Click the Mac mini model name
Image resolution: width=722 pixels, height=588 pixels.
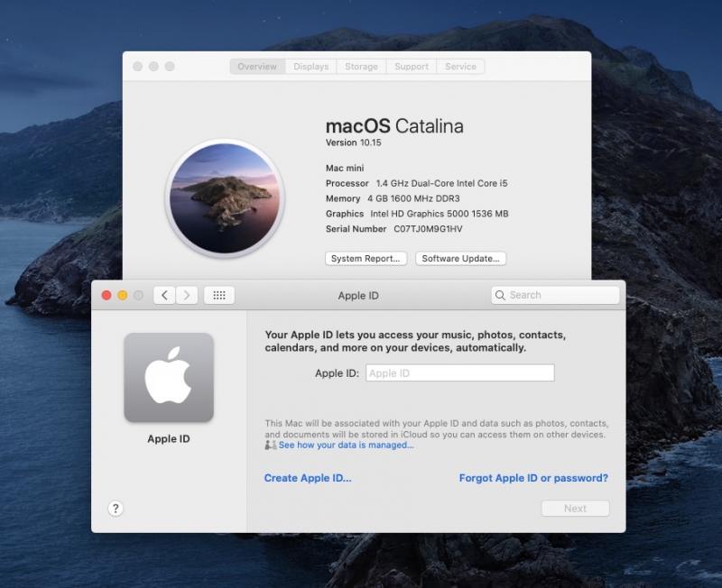pyautogui.click(x=345, y=168)
